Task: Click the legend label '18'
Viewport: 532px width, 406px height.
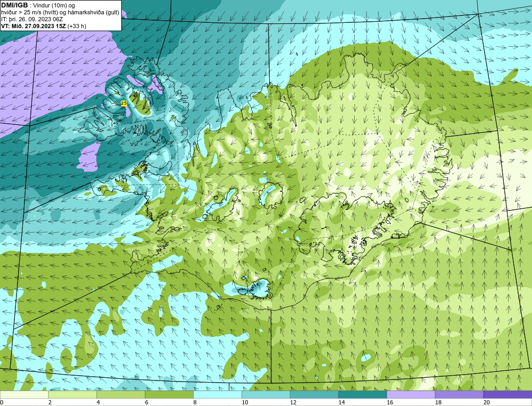Action: 438,402
